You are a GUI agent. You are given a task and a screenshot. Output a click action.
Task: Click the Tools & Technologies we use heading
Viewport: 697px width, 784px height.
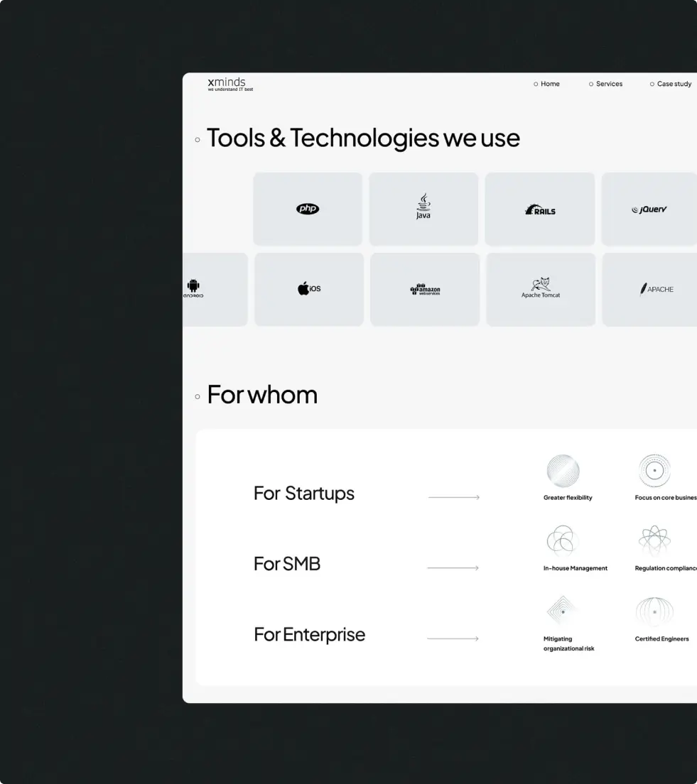click(x=363, y=138)
